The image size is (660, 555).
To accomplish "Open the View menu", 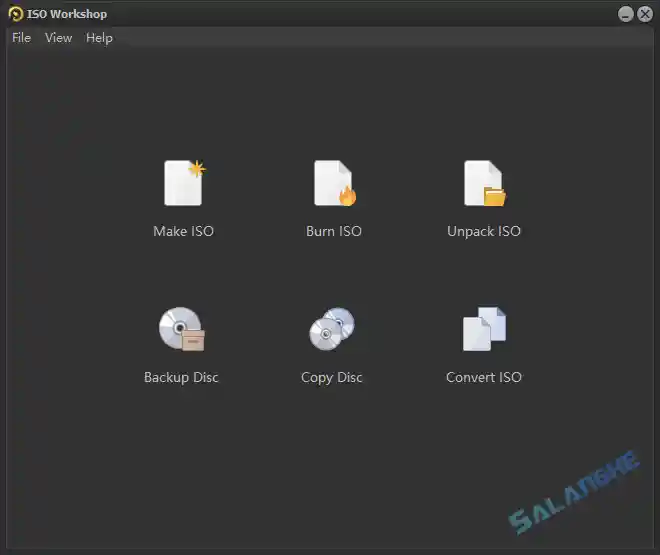I will pos(59,38).
